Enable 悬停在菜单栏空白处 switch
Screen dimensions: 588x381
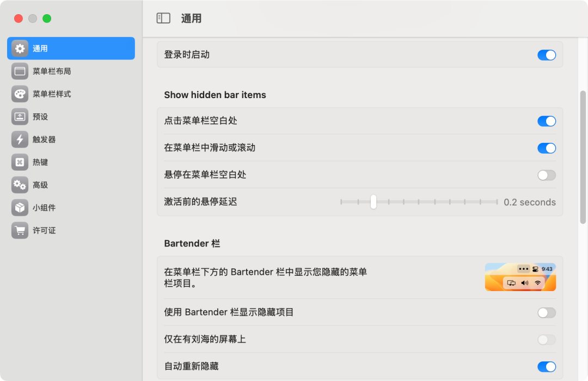click(547, 175)
